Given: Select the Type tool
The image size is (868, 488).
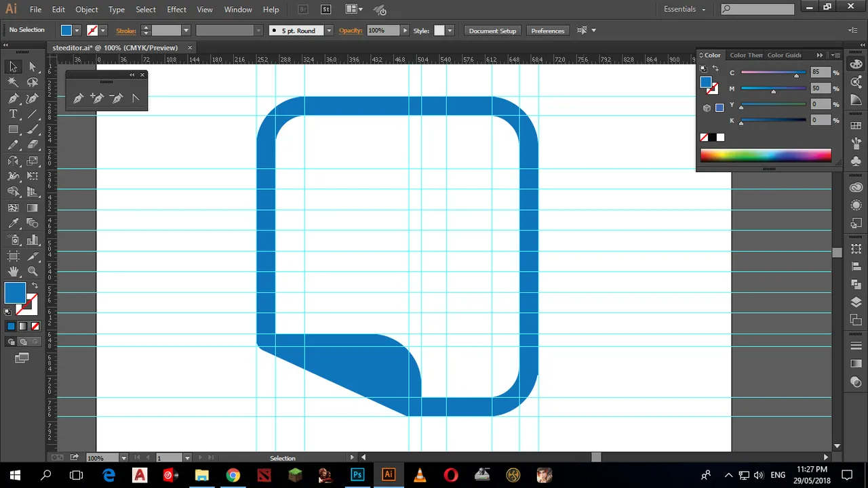Looking at the screenshot, I should [x=13, y=114].
